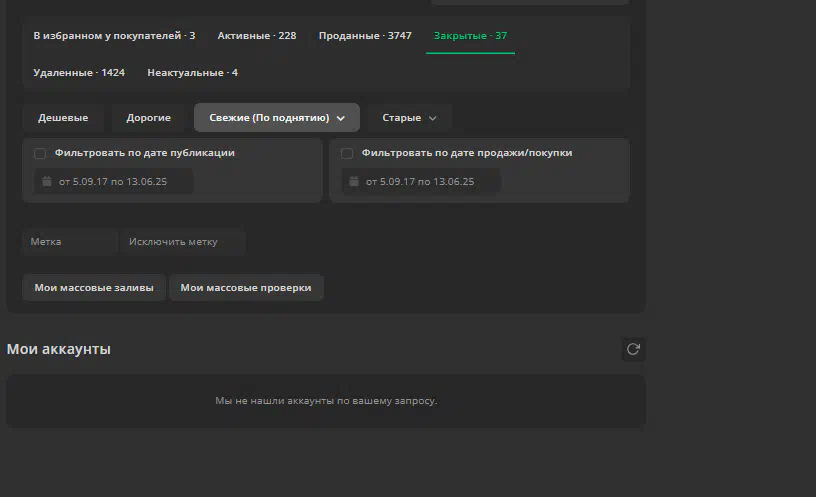The width and height of the screenshot is (816, 497).
Task: Enable Фильтровать по дате продажи/покупки checkbox
Action: pyautogui.click(x=347, y=153)
